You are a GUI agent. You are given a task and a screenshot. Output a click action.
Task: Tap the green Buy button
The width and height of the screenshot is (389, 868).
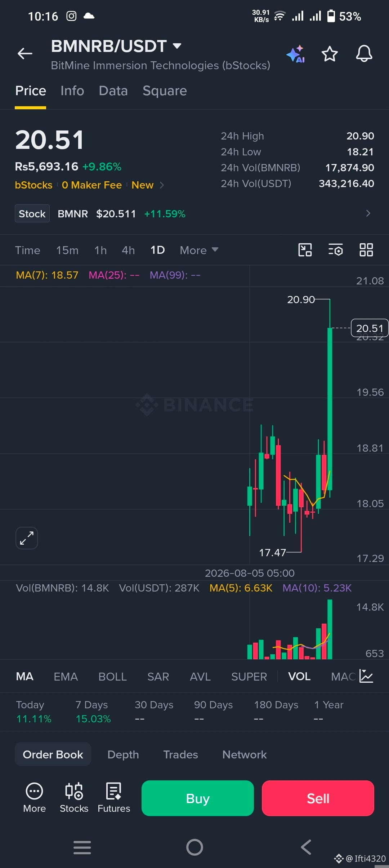[198, 798]
